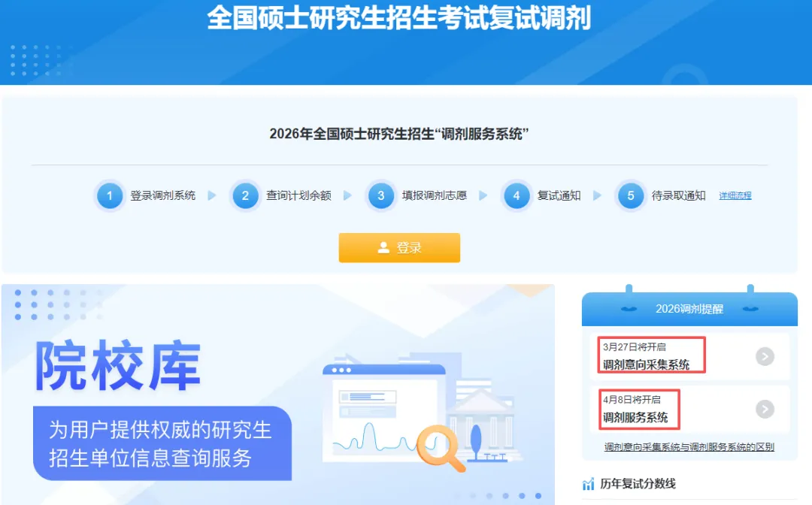Click the step 5 circle for 待录取通知
This screenshot has width=812, height=505.
(x=631, y=195)
